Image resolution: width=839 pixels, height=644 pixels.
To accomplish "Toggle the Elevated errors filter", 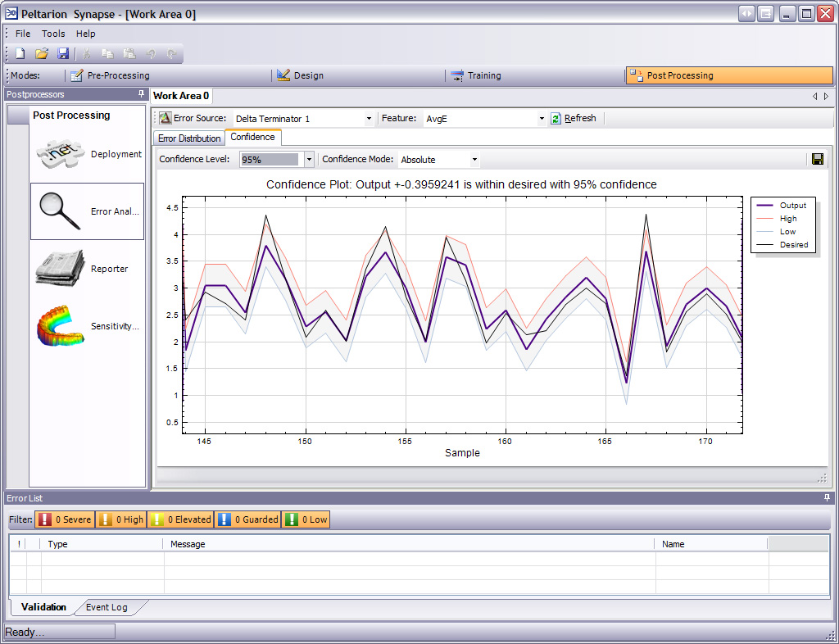I will pos(181,519).
